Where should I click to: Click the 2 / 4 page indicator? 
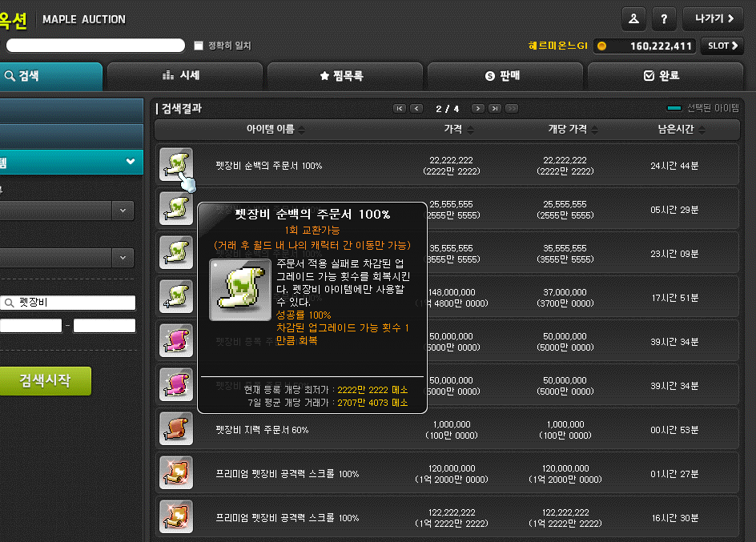pyautogui.click(x=448, y=109)
